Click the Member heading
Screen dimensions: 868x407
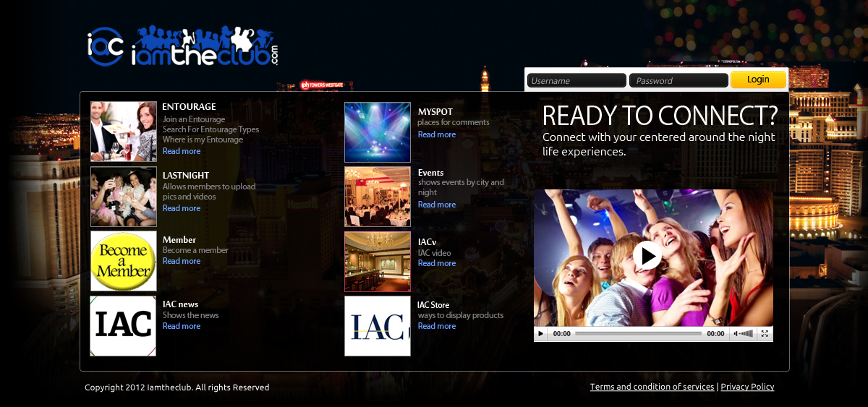pos(179,240)
